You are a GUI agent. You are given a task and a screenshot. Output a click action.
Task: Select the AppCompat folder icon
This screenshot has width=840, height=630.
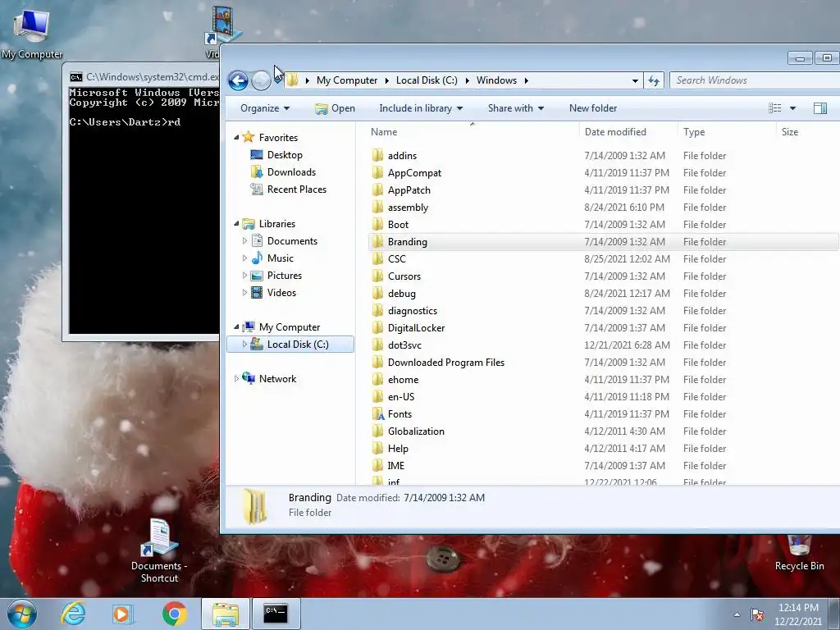click(377, 172)
